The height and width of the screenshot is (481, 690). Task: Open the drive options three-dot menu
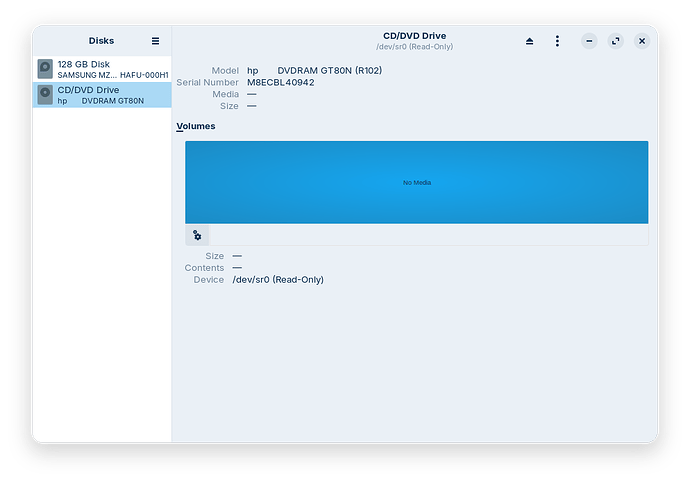point(557,41)
